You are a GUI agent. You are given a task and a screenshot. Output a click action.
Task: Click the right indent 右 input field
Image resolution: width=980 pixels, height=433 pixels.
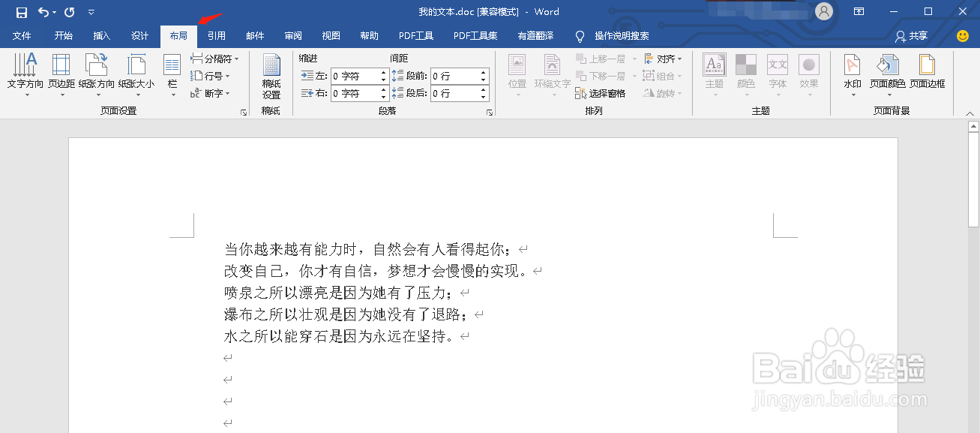coord(354,93)
